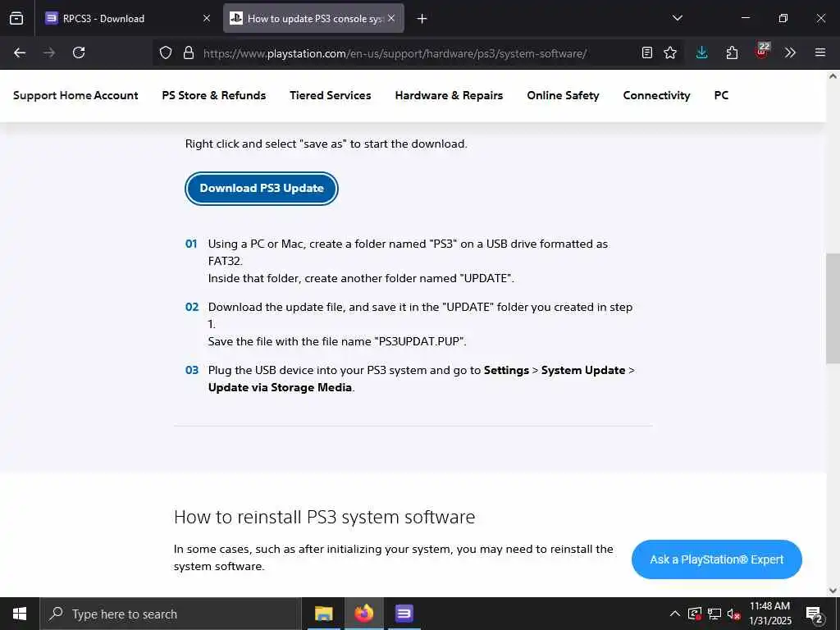Click the taskbar search box
Screen dimensions: 840x630
[171, 614]
